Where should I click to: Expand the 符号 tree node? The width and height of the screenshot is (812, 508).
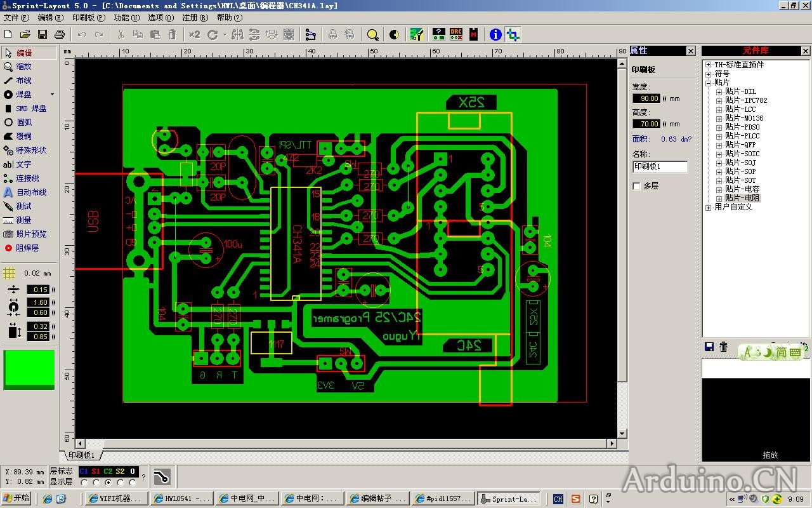pos(709,74)
